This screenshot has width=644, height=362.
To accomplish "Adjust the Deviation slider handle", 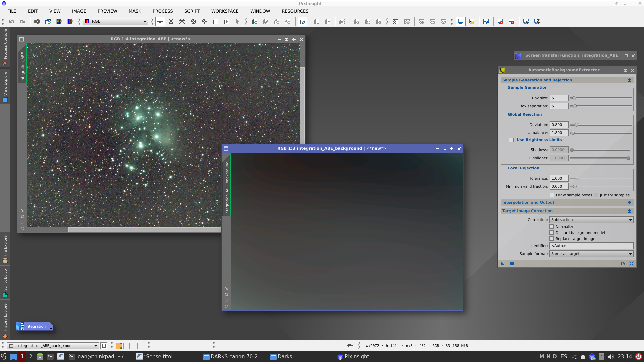I will [x=576, y=125].
